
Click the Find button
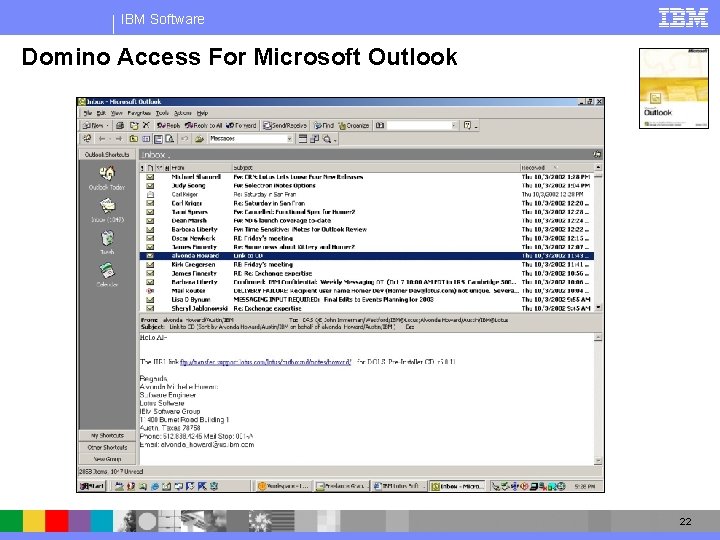324,125
